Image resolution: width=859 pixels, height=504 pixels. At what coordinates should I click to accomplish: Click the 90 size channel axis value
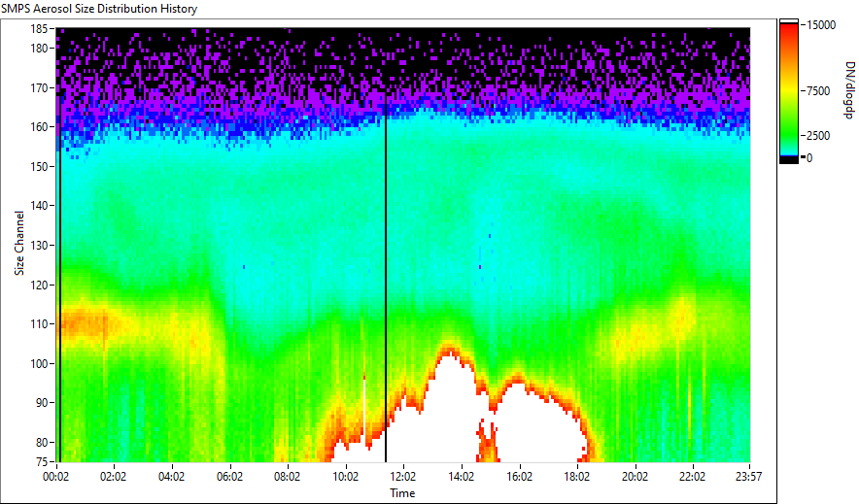pyautogui.click(x=42, y=403)
